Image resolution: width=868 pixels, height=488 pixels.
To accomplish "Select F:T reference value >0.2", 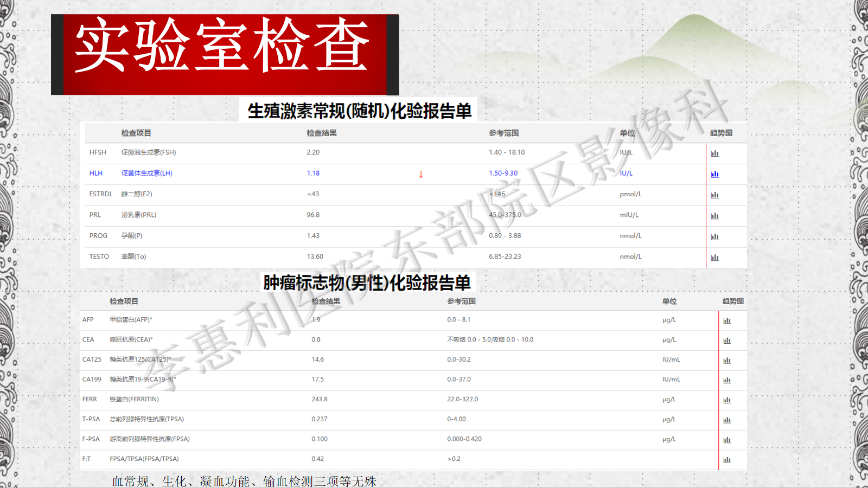I will coord(454,459).
